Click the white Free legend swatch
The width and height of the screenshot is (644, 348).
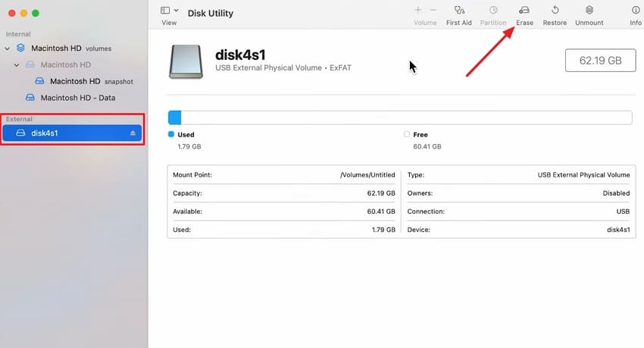[x=407, y=134]
